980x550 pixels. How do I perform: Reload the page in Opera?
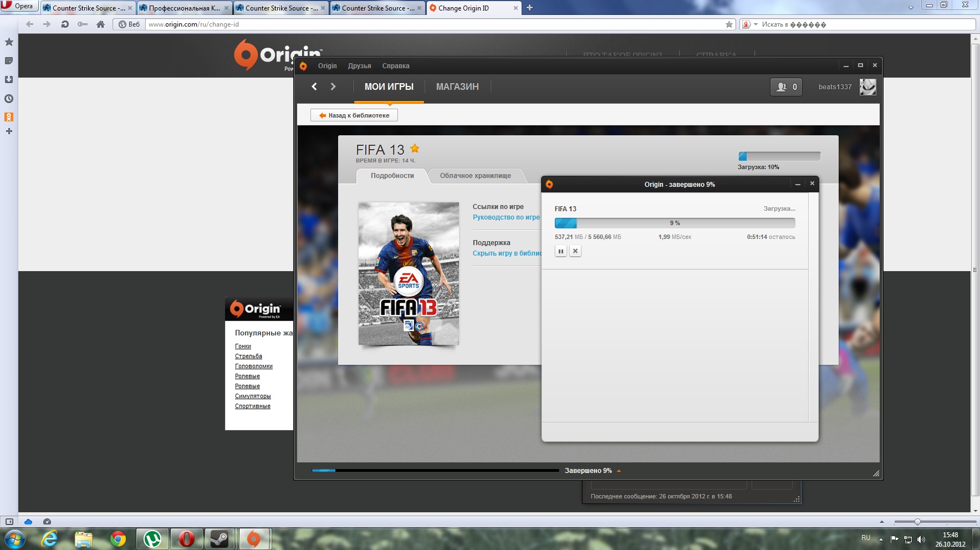pos(65,24)
